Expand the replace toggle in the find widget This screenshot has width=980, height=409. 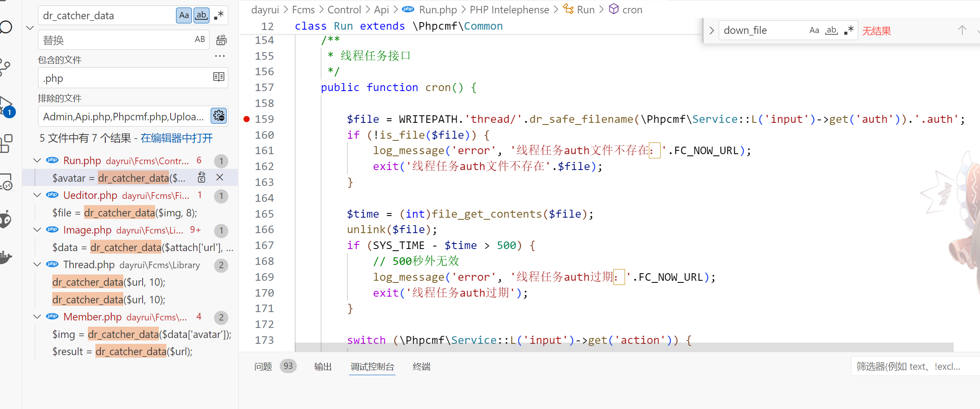(x=712, y=30)
